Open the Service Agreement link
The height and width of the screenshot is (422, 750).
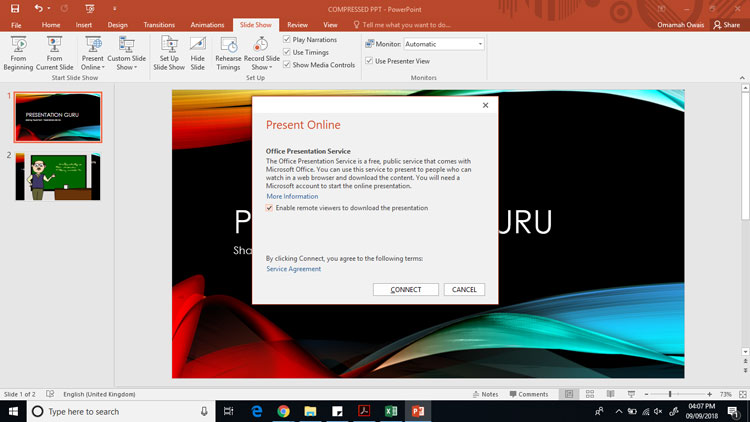(x=293, y=269)
